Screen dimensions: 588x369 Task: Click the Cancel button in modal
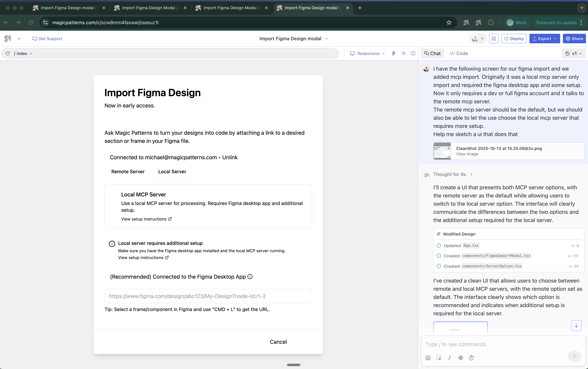click(x=278, y=342)
